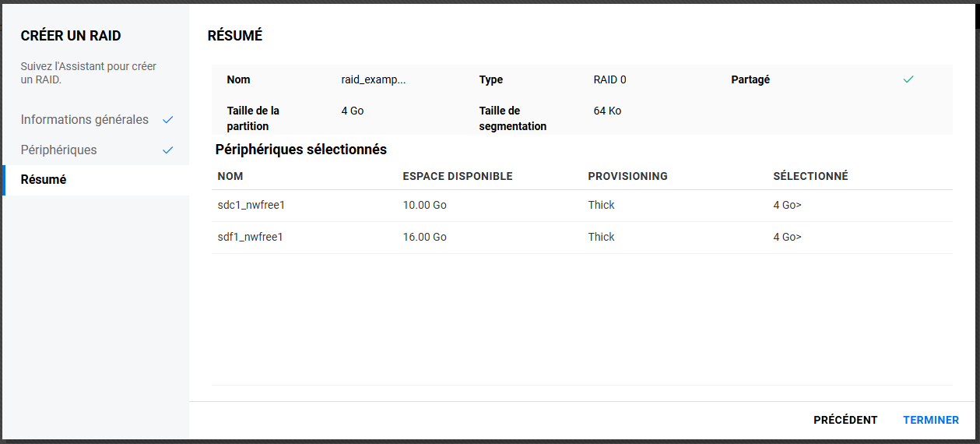Click the truncated RAID name raid_examp...
The width and height of the screenshot is (980, 444).
(374, 80)
